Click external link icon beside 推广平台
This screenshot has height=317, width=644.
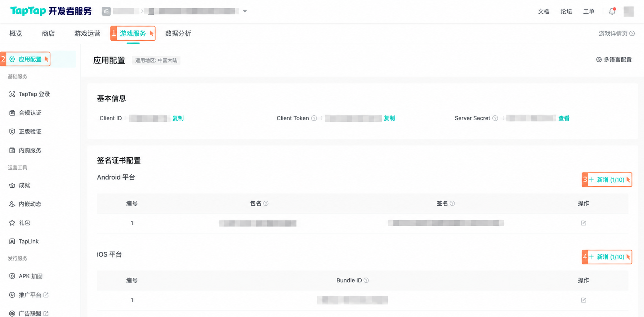click(46, 295)
